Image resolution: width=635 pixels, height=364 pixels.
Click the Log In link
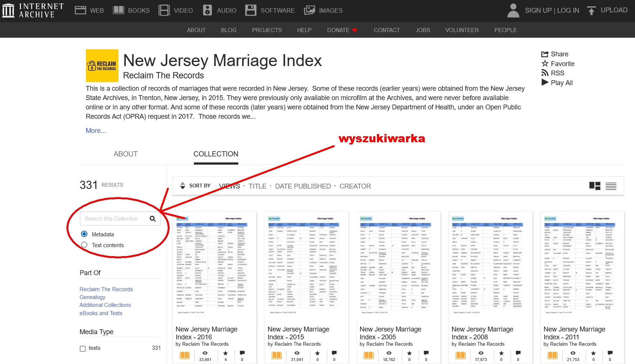click(568, 10)
